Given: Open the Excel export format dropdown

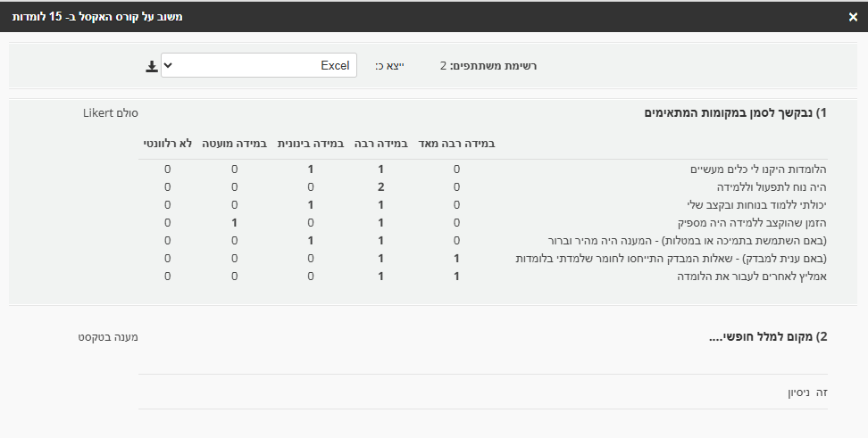Looking at the screenshot, I should click(259, 65).
